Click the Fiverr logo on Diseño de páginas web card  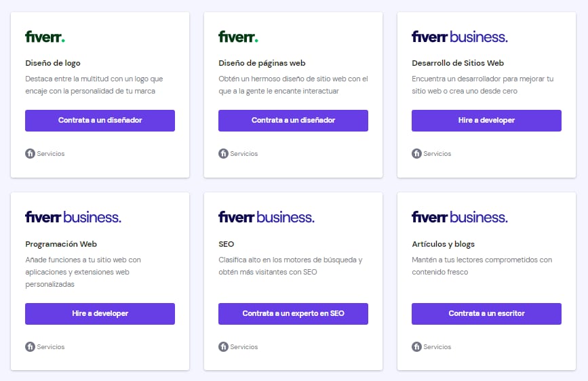tap(238, 37)
